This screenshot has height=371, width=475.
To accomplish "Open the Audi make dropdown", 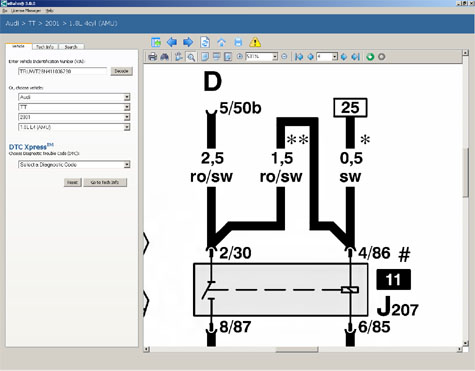I will point(127,97).
